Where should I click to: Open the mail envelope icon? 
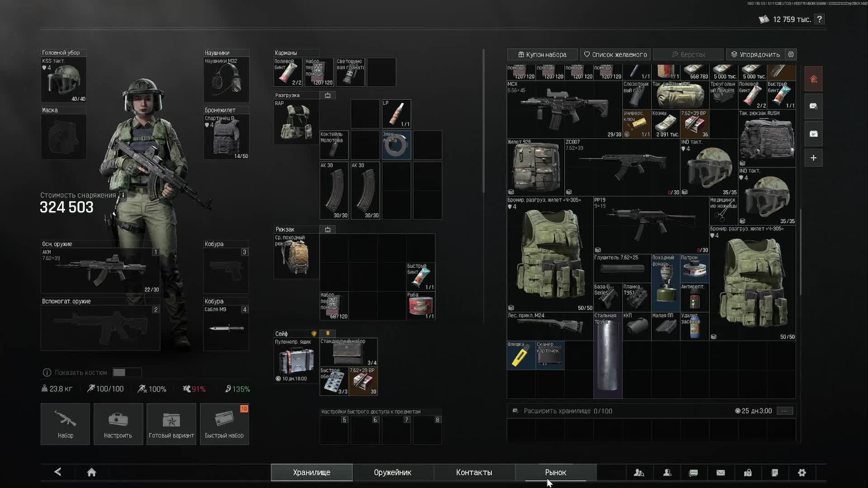click(721, 473)
